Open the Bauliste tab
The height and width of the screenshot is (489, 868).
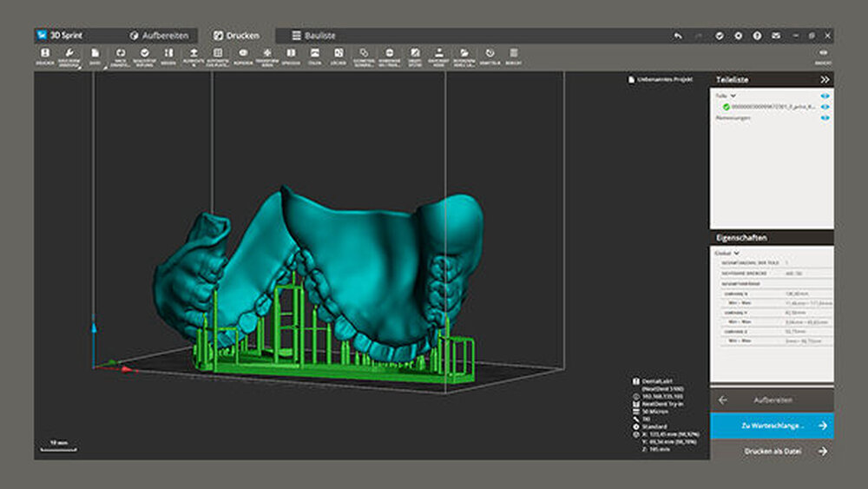point(313,36)
